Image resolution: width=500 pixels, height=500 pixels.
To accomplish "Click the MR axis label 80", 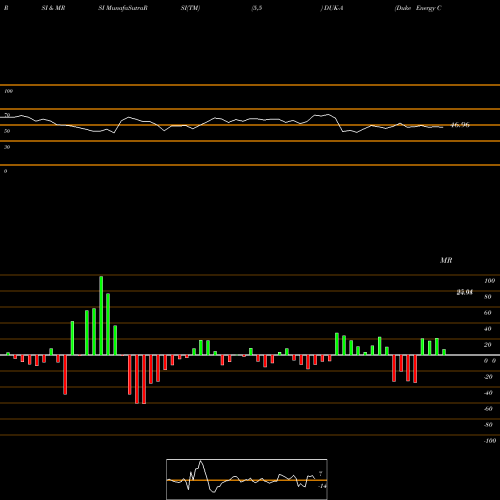I will point(488,297).
